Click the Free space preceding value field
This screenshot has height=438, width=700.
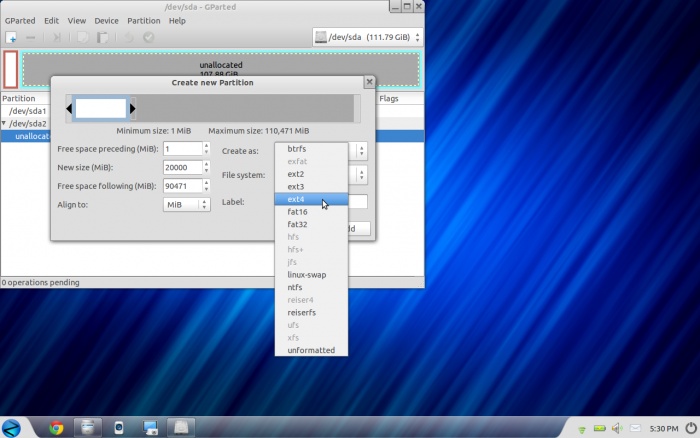183,149
